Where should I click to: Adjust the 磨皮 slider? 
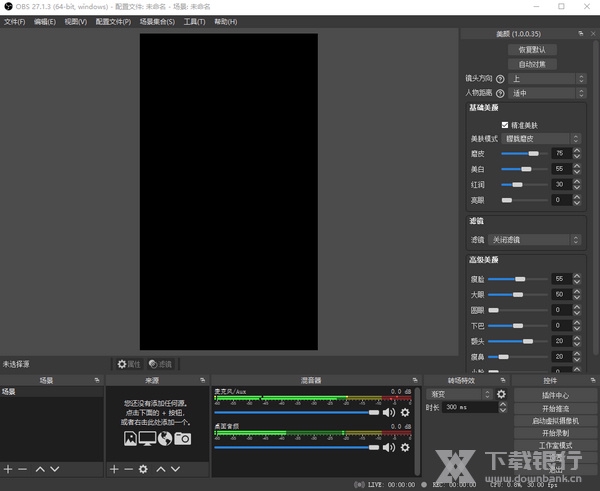tap(534, 153)
